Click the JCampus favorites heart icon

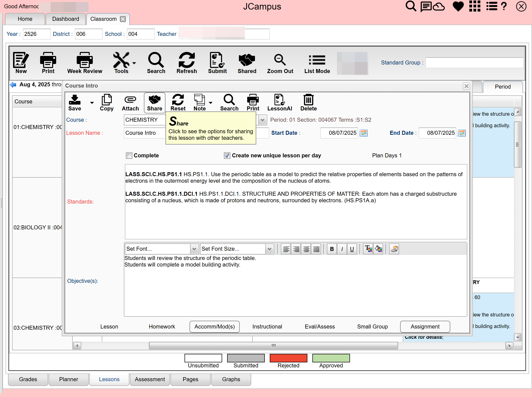click(458, 6)
